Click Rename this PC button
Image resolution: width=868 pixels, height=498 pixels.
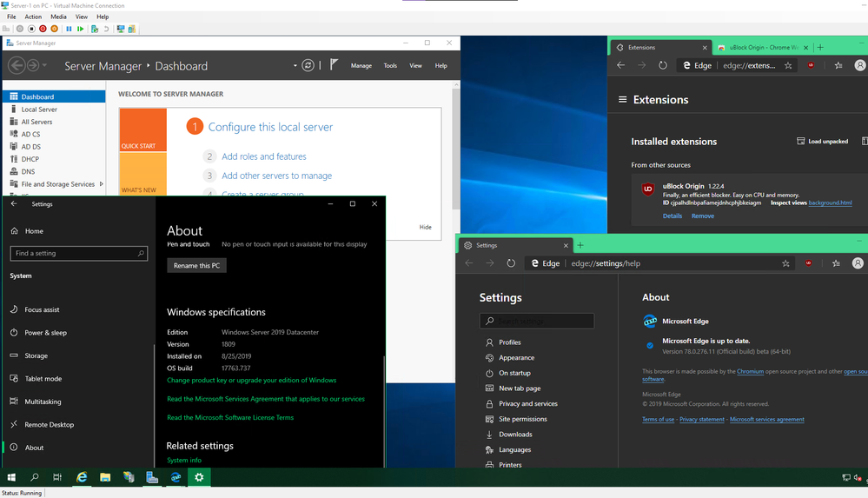[x=196, y=265]
